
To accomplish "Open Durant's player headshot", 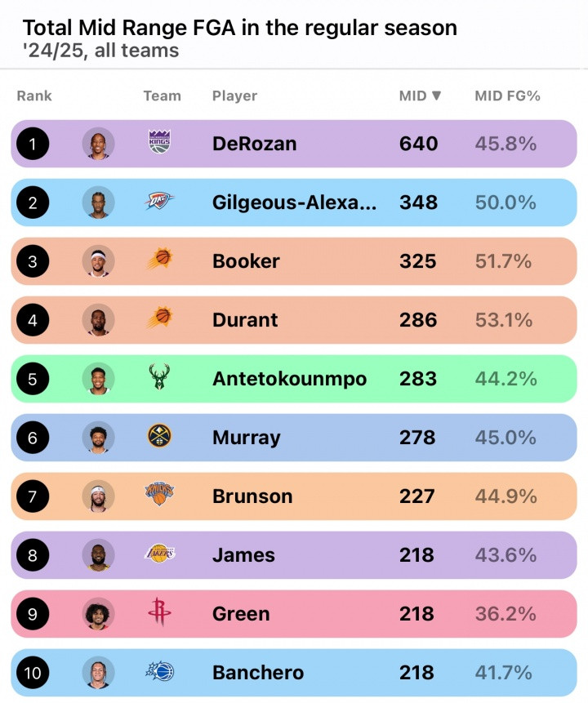I will [x=98, y=320].
